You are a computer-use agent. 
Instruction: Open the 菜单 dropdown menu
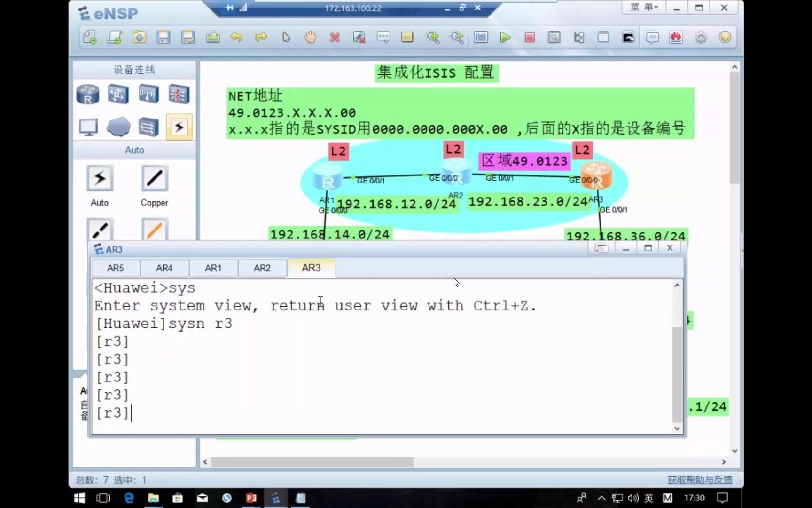point(644,8)
